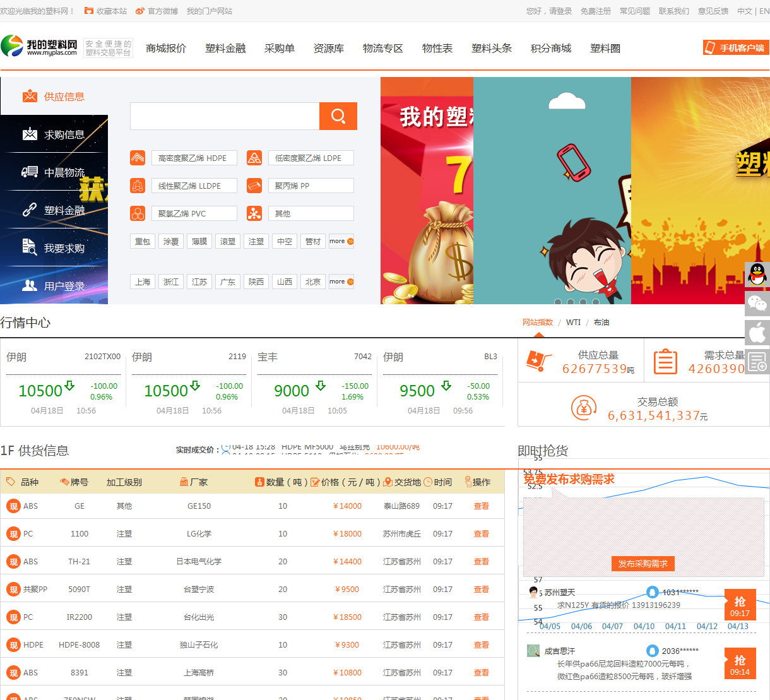The width and height of the screenshot is (770, 700).
Task: Open the 物性表 menu item
Action: (437, 49)
